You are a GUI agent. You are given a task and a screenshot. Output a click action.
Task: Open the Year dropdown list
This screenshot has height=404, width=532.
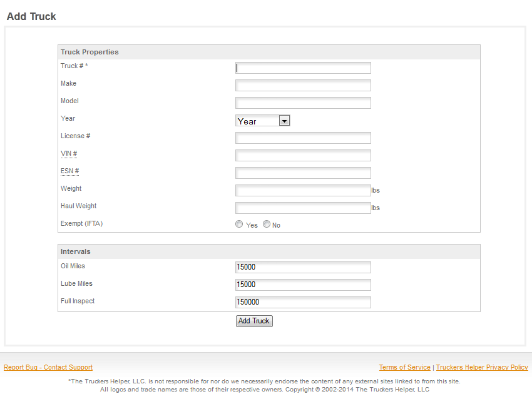263,121
